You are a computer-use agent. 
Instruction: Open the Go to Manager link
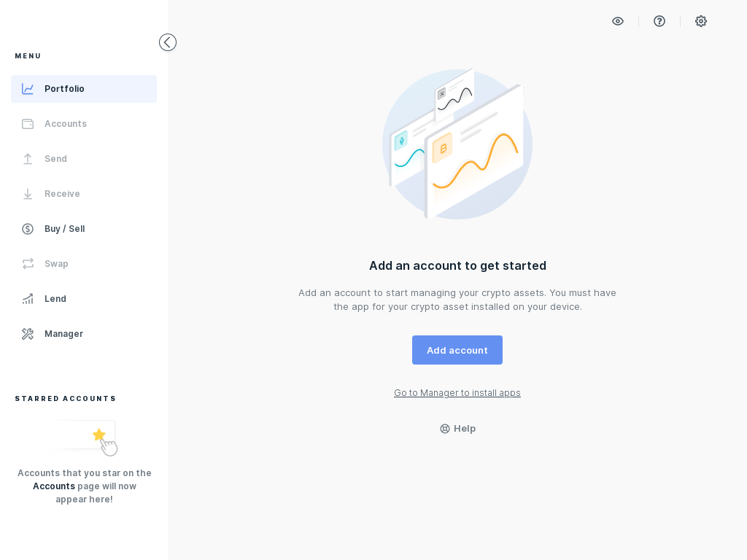tap(457, 392)
